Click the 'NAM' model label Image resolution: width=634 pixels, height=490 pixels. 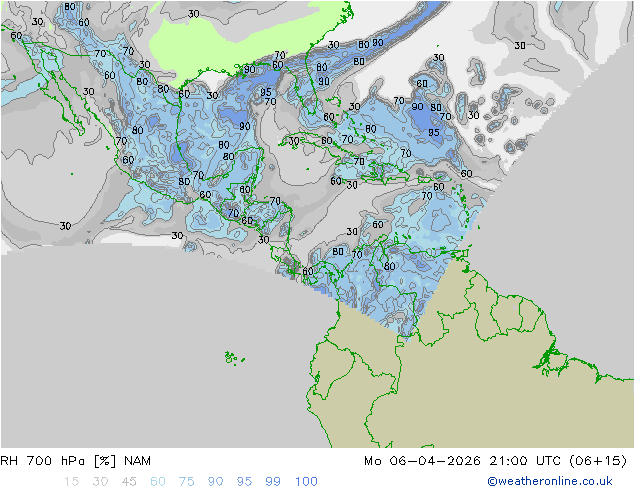coord(137,461)
